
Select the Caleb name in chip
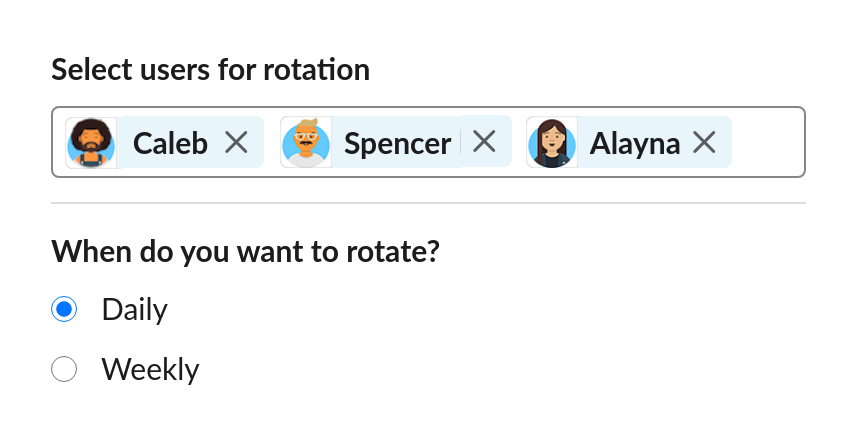pos(170,144)
